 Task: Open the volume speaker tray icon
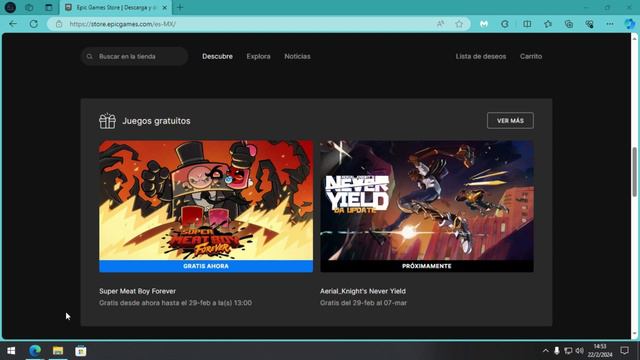pos(579,351)
